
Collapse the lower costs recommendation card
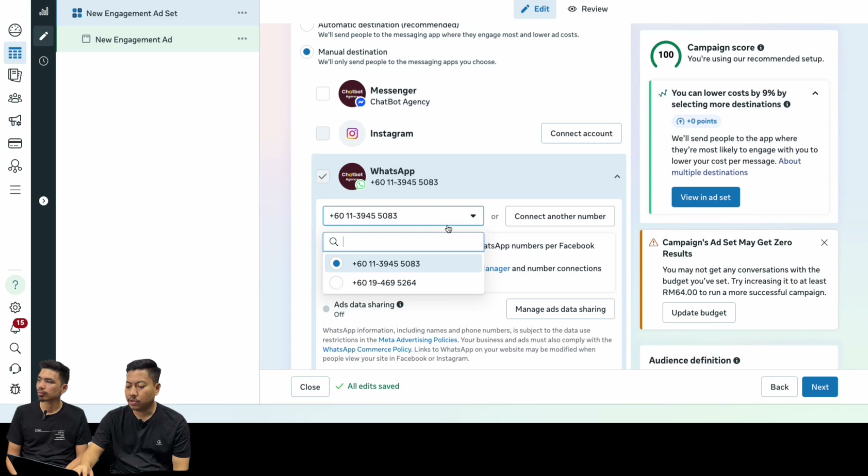(x=815, y=93)
